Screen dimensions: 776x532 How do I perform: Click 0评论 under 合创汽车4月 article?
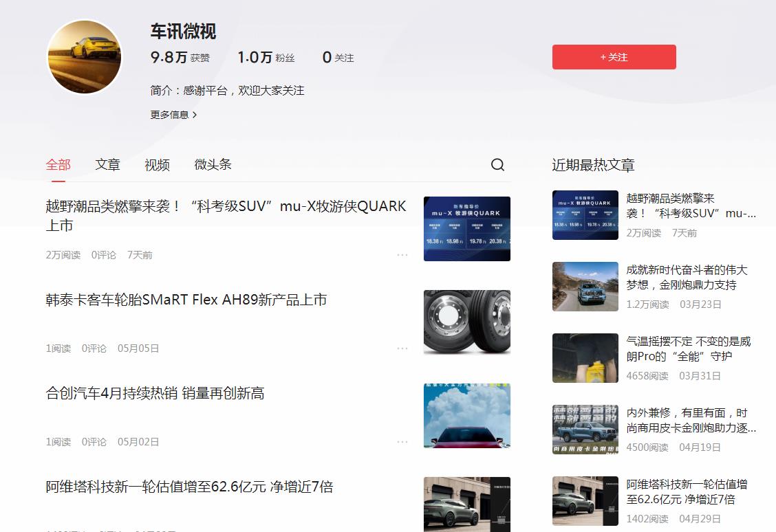click(x=94, y=441)
